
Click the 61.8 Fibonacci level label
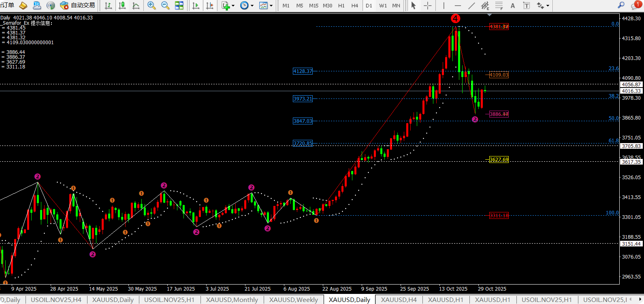click(614, 141)
